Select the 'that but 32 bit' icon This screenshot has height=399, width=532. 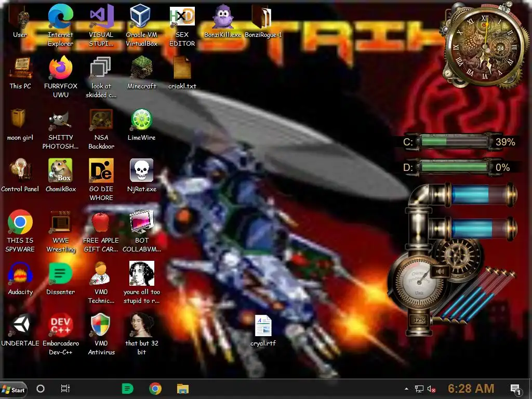click(x=141, y=334)
